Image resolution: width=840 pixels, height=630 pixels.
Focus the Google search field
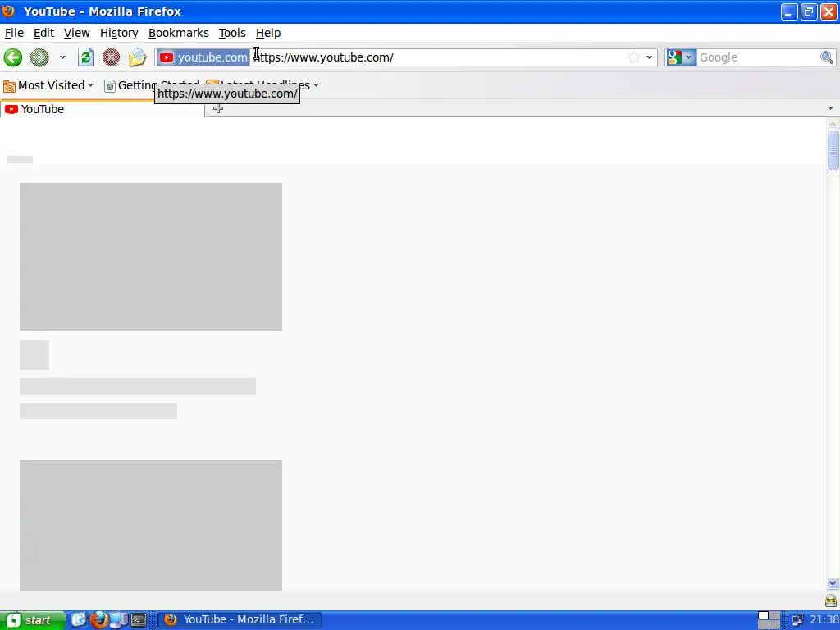click(757, 57)
